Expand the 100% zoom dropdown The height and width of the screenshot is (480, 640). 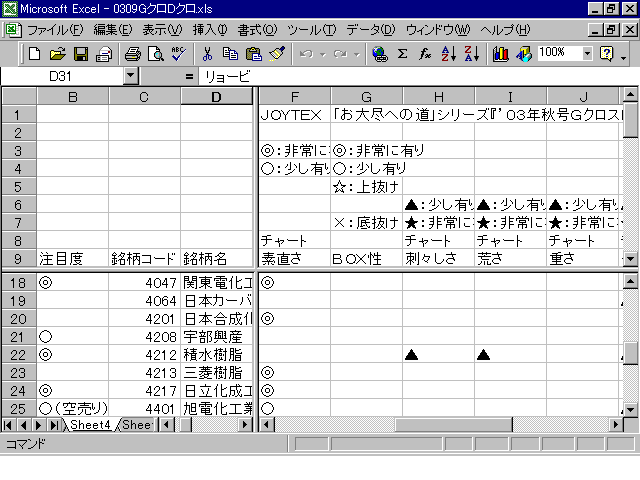click(x=587, y=53)
